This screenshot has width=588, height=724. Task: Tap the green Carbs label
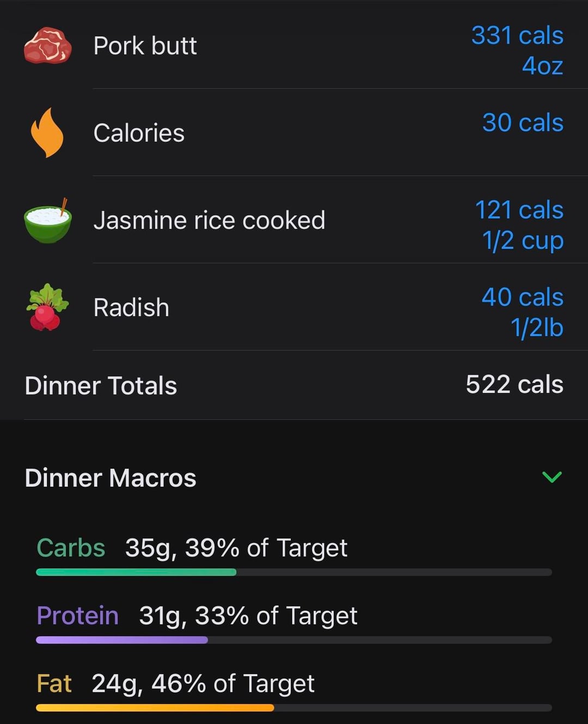pyautogui.click(x=71, y=548)
